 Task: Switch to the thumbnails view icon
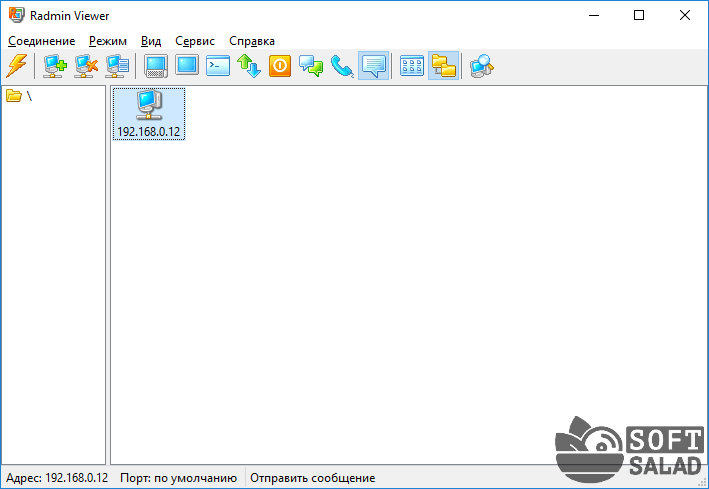(x=412, y=66)
